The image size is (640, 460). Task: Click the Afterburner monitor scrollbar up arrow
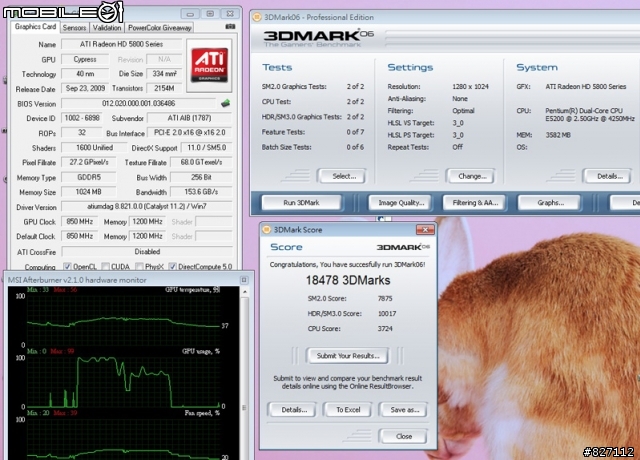(x=244, y=292)
